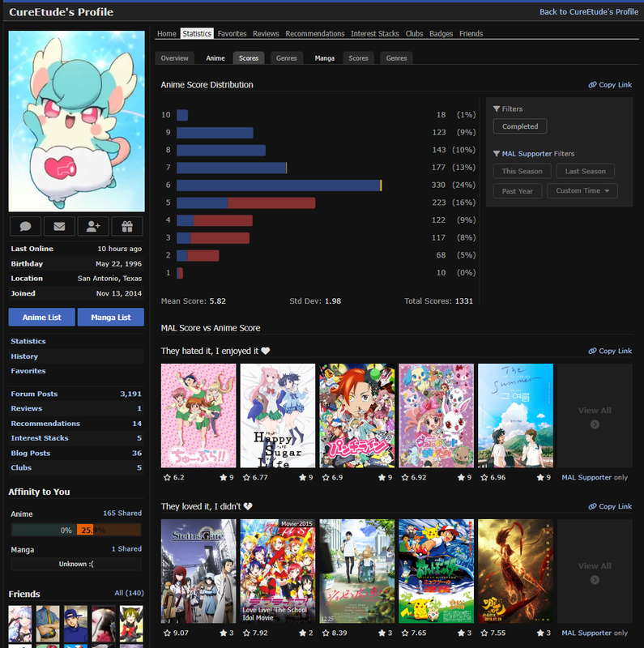
Task: Open Statistics in the left sidebar
Action: pos(28,341)
